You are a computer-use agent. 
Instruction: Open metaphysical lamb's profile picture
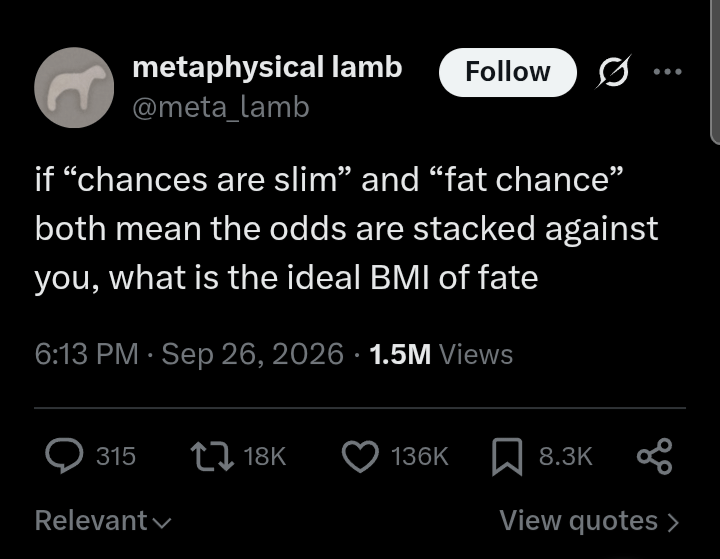[x=74, y=87]
